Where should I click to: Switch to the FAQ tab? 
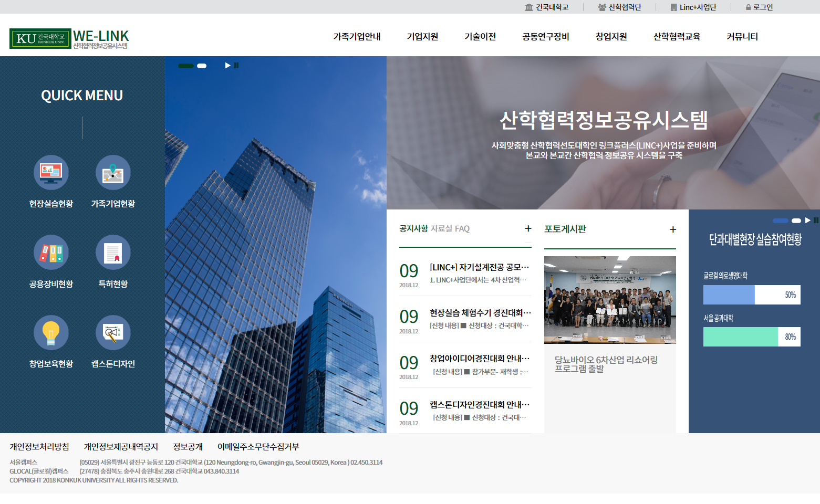462,229
